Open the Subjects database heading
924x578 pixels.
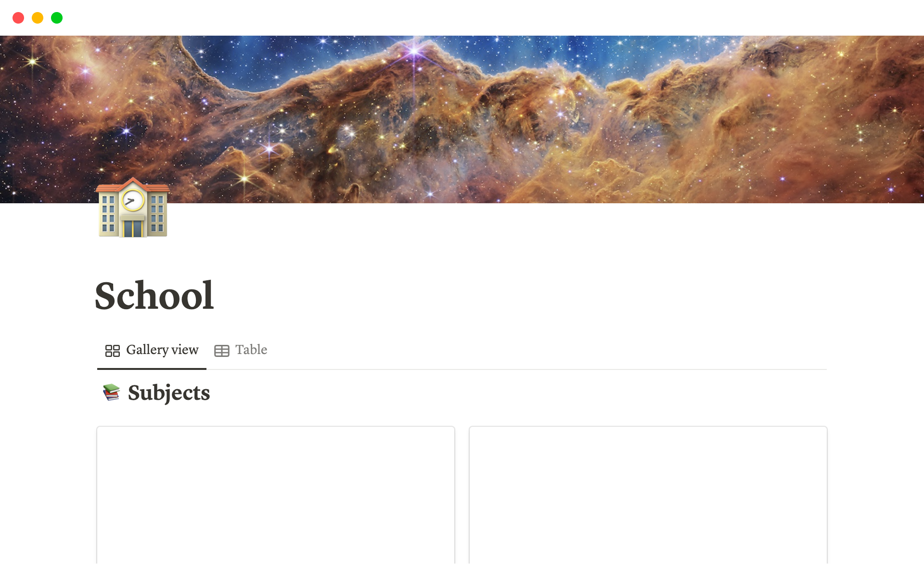(169, 393)
